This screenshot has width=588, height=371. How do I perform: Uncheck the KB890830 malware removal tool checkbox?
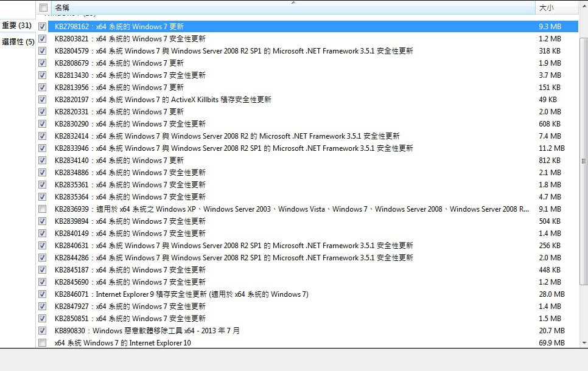point(43,330)
